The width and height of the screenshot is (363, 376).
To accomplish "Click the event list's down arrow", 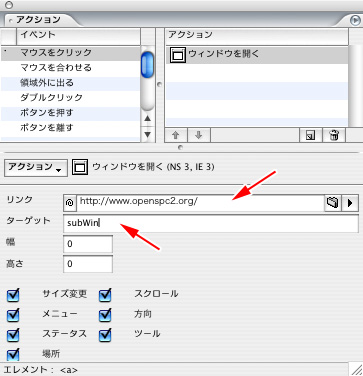I will tap(148, 134).
